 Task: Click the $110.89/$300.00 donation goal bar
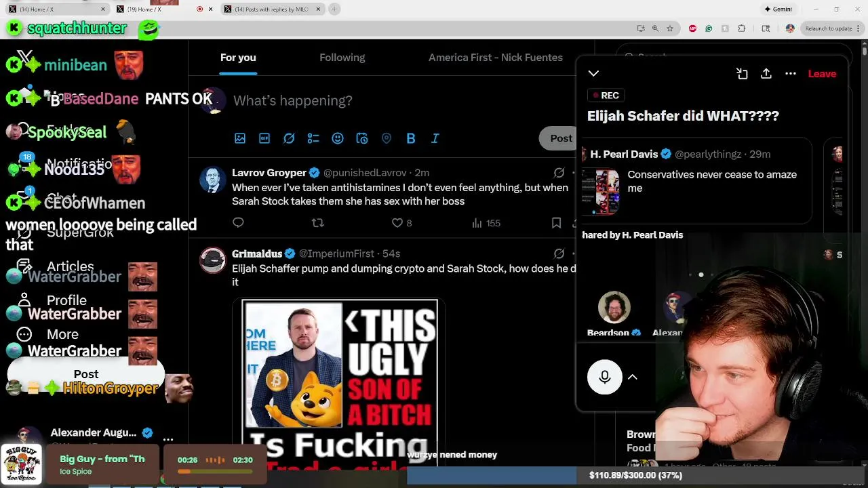[x=635, y=475]
